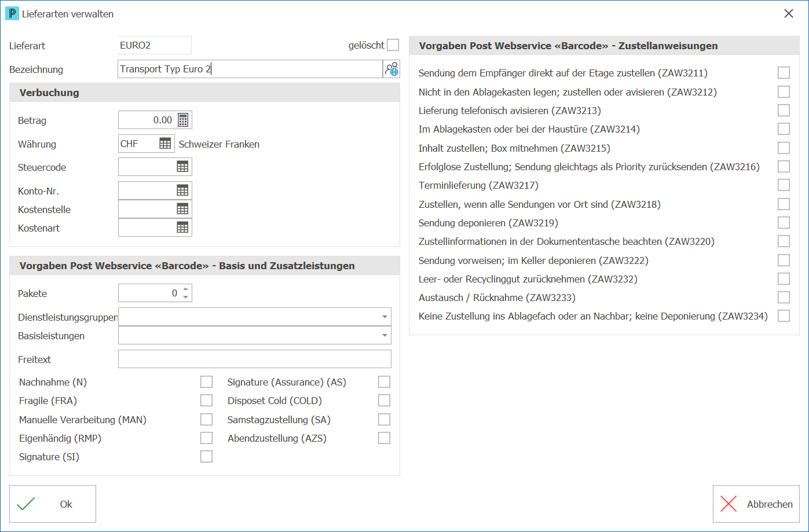Viewport: 809px width, 532px height.
Task: Tick Im Keller deponieren (ZAW3222) checkbox
Action: (x=784, y=260)
